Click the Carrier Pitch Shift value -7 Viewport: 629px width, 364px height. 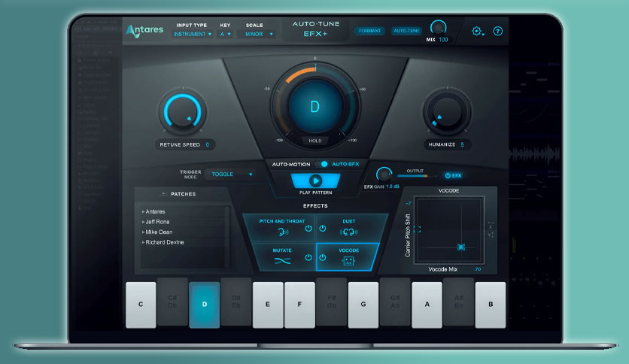[408, 203]
